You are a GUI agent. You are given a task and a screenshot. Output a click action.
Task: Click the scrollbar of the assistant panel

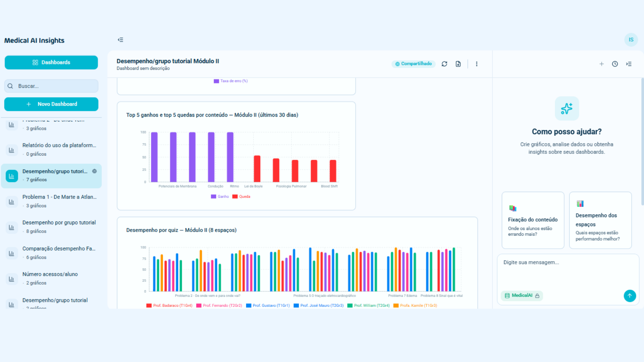tap(642, 141)
